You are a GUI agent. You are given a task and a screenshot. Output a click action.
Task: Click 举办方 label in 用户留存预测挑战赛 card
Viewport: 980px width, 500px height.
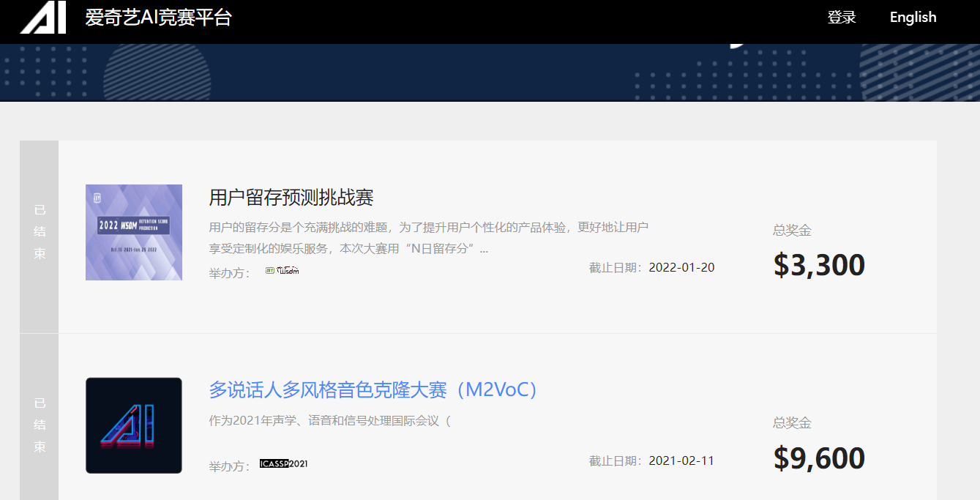tap(229, 273)
